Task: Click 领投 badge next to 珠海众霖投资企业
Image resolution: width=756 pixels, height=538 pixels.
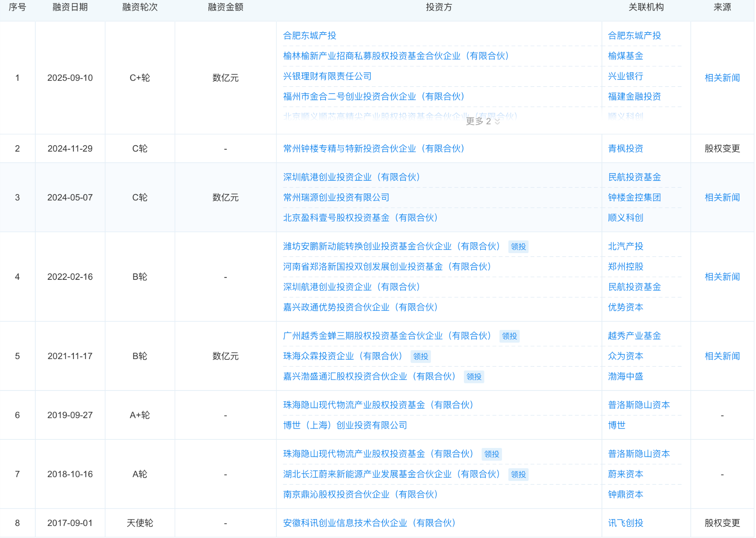Action: point(420,356)
